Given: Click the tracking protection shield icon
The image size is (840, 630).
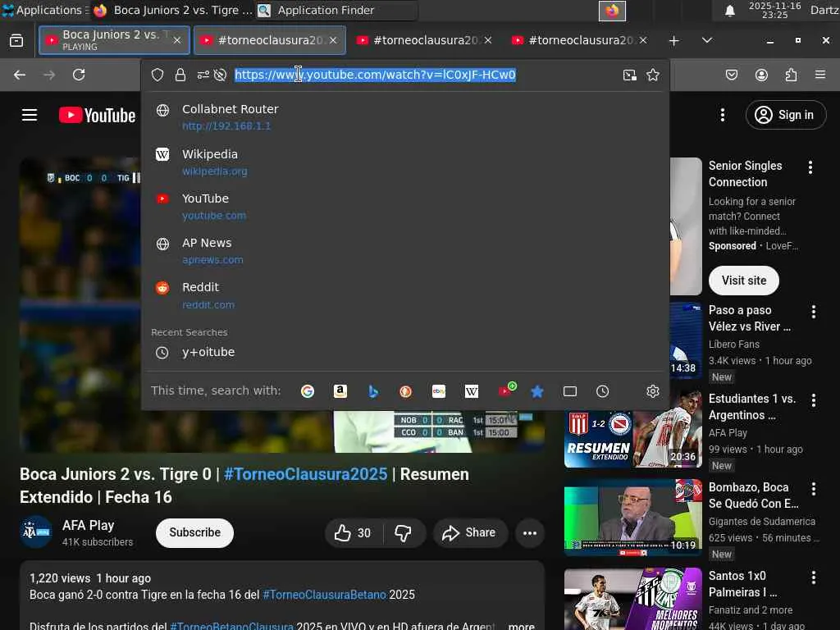Looking at the screenshot, I should pos(157,75).
